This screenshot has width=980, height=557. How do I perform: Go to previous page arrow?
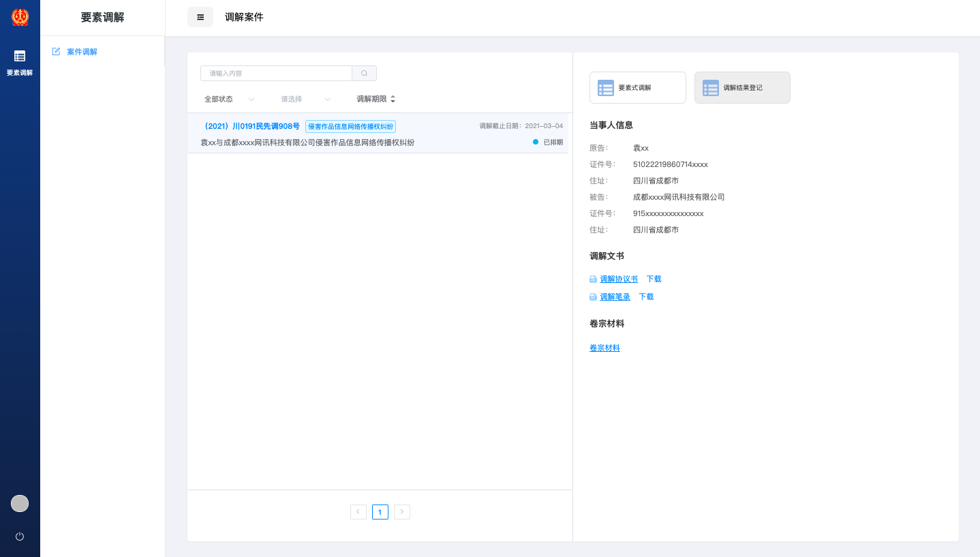click(x=358, y=512)
